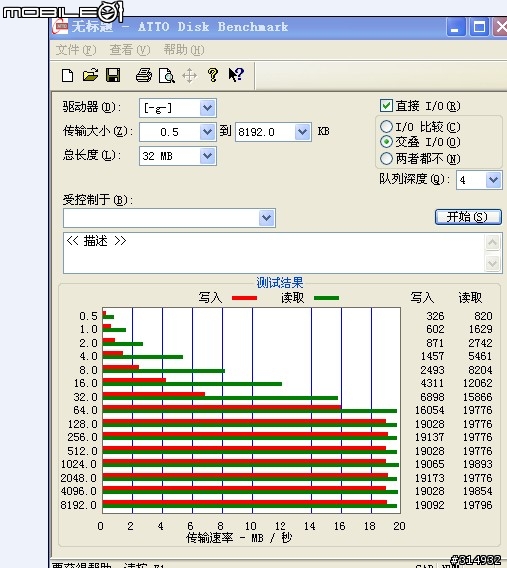This screenshot has height=568, width=507.
Task: Click the 开始 start button
Action: [468, 217]
